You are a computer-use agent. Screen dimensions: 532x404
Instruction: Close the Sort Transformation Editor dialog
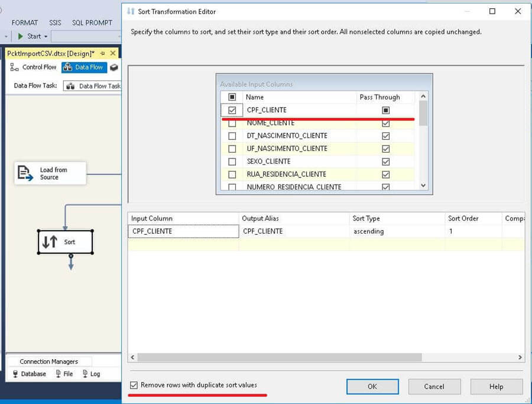click(518, 11)
